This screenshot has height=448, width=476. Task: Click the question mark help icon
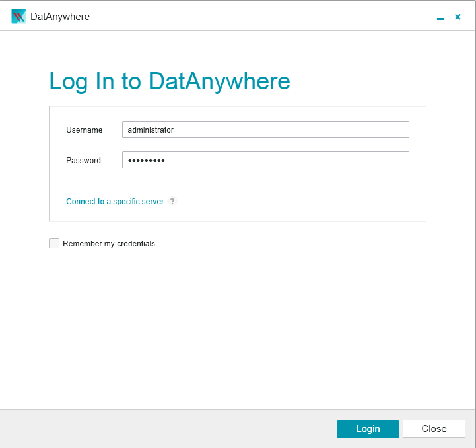[x=172, y=202]
